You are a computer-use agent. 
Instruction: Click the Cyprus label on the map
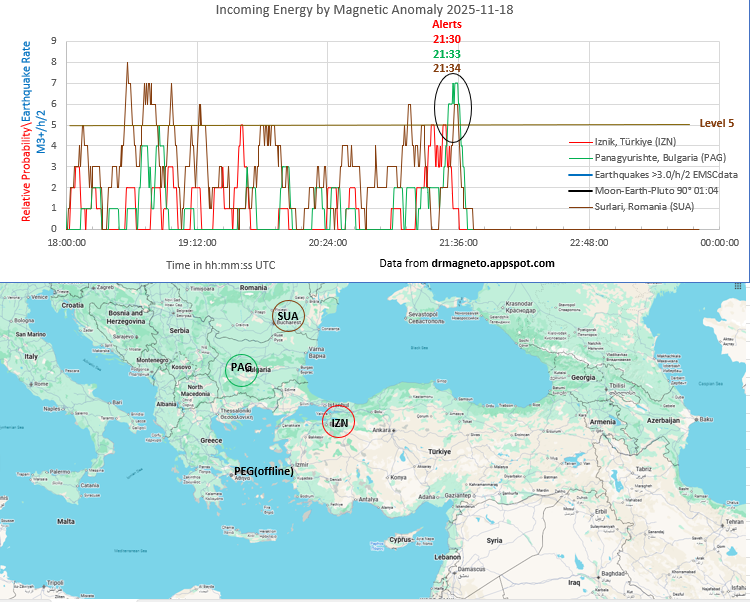point(400,539)
